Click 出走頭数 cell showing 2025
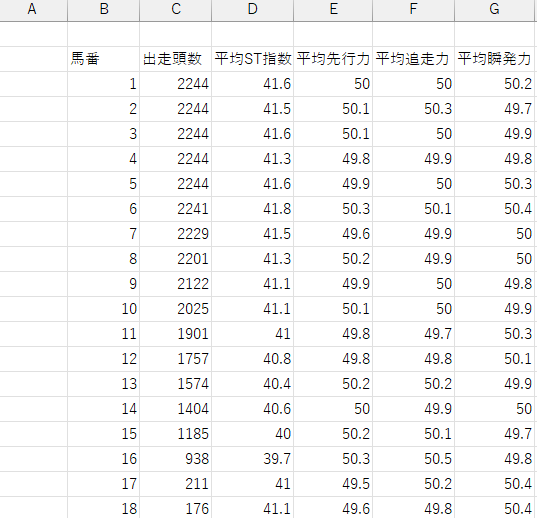This screenshot has width=537, height=518. coord(175,309)
